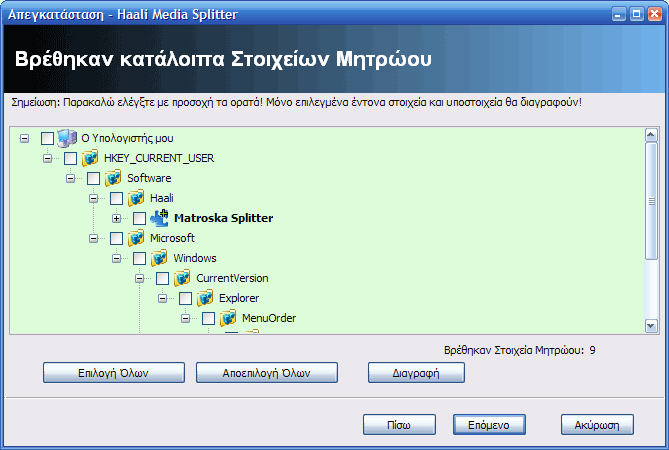Check the Ο Υπολογιστής μου checkbox

coord(47,138)
